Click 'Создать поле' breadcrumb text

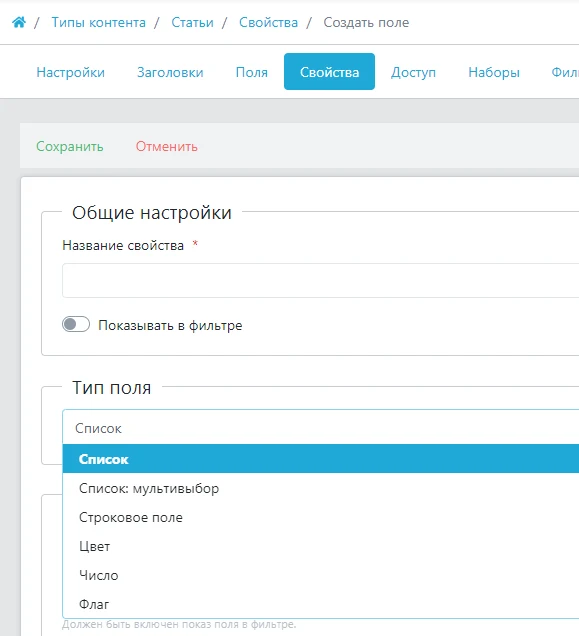[x=366, y=23]
